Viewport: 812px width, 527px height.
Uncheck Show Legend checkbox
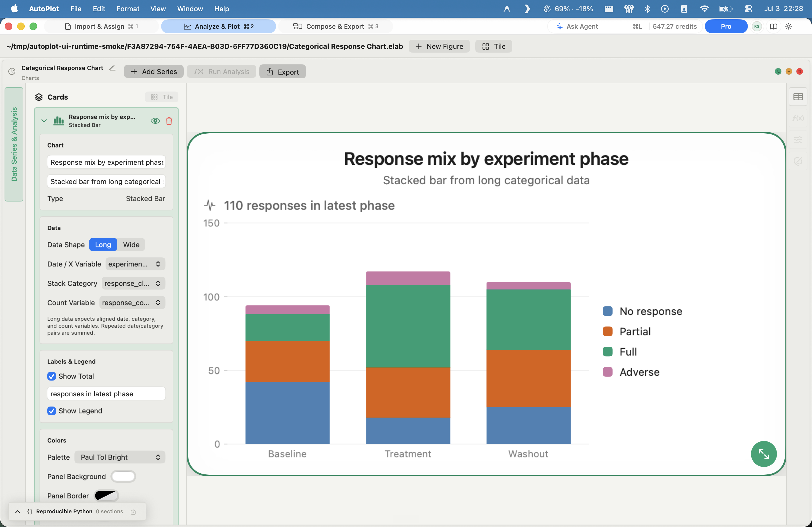tap(52, 411)
